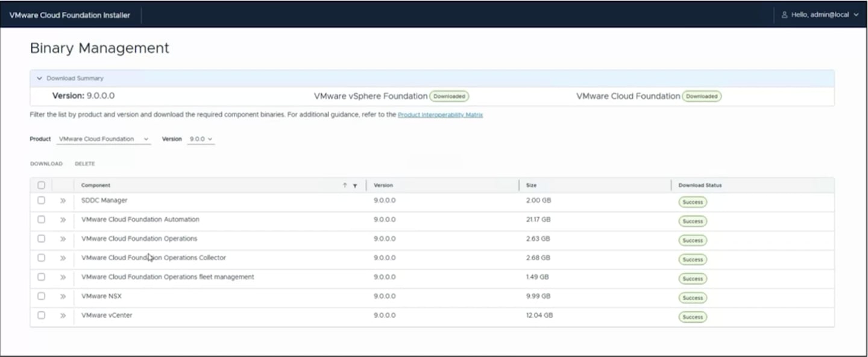The width and height of the screenshot is (868, 357).
Task: Expand details for VMware Cloud Foundation Automation row
Action: [x=63, y=220]
